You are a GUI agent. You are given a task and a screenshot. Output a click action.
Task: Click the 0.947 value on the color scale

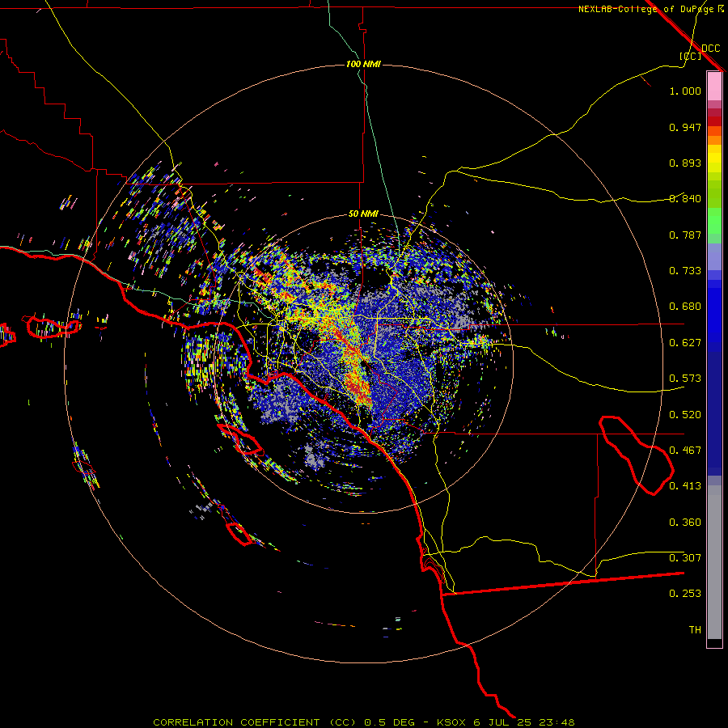click(x=685, y=127)
